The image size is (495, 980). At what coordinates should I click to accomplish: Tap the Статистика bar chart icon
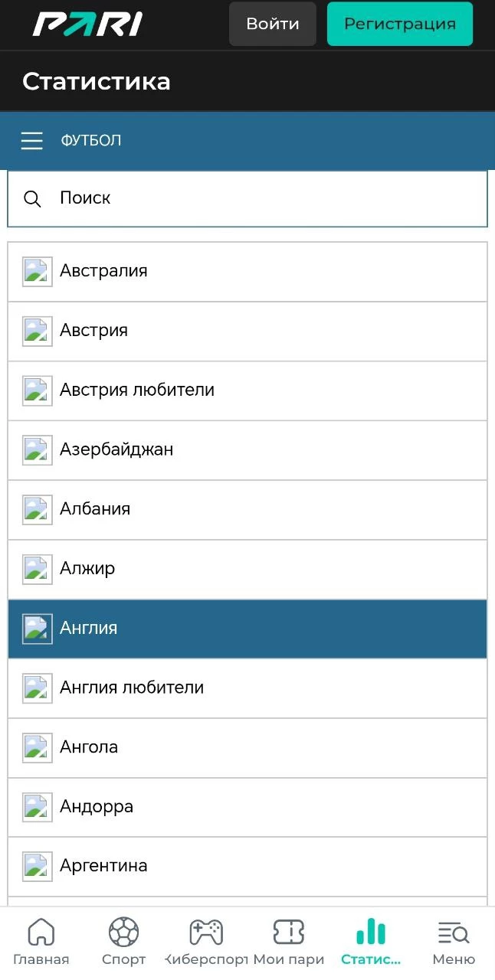coord(371,933)
